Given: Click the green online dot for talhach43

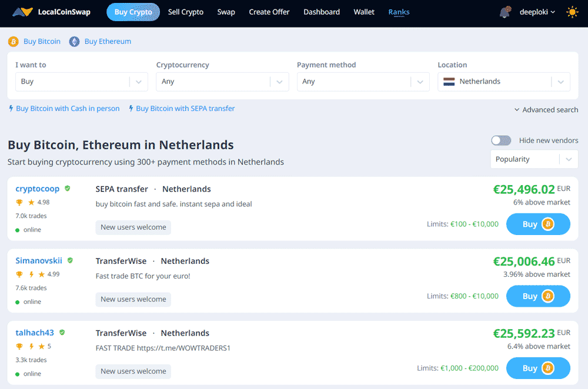Looking at the screenshot, I should point(17,374).
